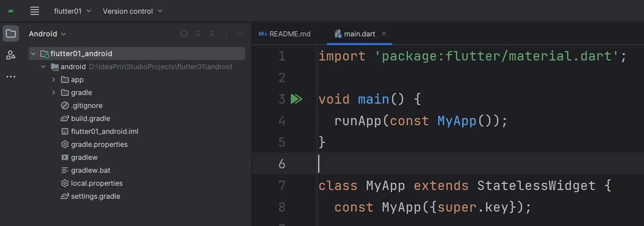This screenshot has height=226, width=644.
Task: Open the flutter01 project dropdown
Action: coord(72,11)
